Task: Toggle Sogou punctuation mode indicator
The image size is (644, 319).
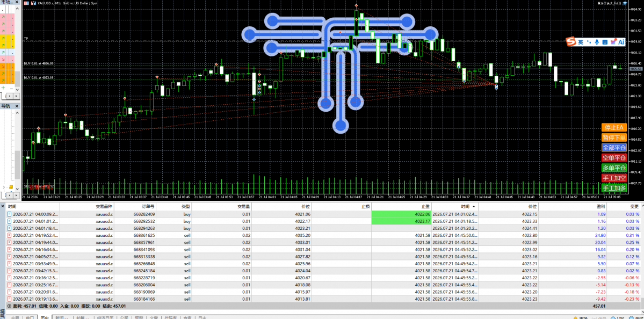Action: coord(589,42)
